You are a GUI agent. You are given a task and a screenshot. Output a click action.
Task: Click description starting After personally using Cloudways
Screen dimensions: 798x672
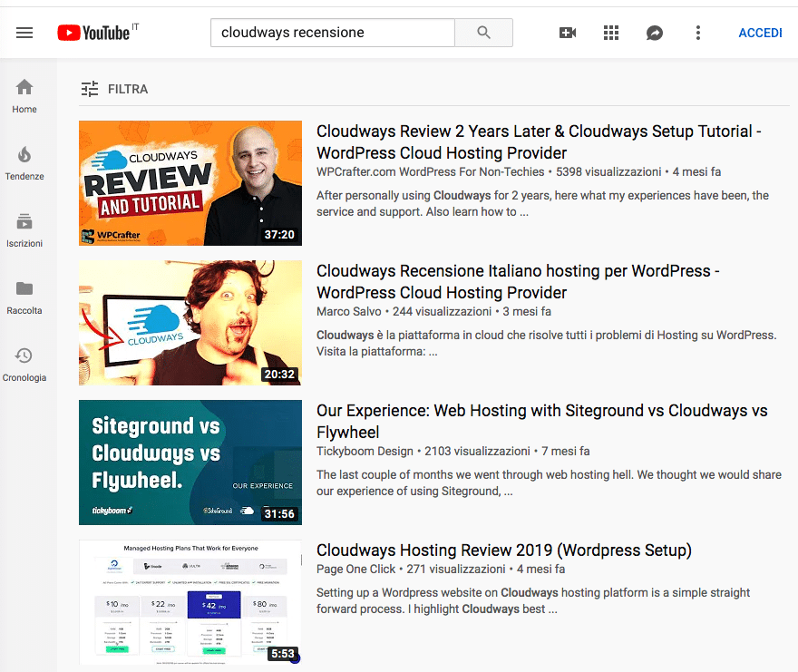tap(542, 204)
